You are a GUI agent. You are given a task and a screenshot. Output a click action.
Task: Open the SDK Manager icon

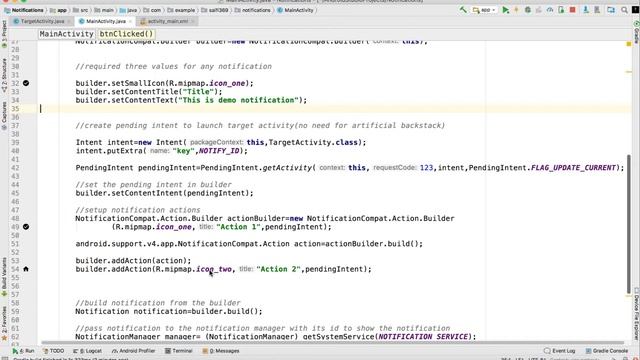597,10
